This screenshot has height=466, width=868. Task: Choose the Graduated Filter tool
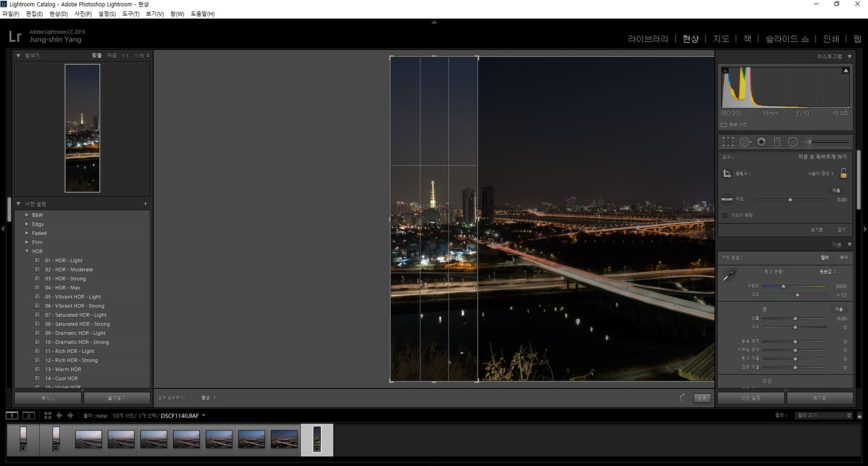tap(777, 142)
